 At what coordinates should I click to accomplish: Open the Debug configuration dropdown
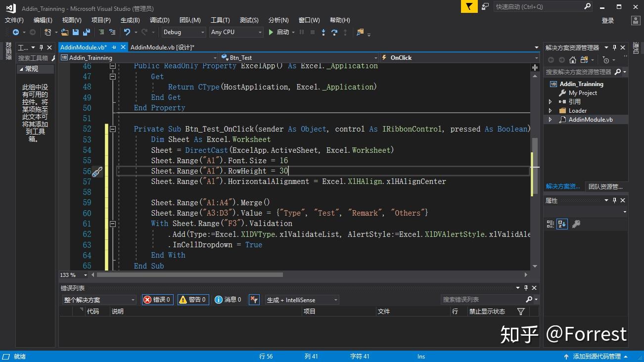(x=184, y=32)
